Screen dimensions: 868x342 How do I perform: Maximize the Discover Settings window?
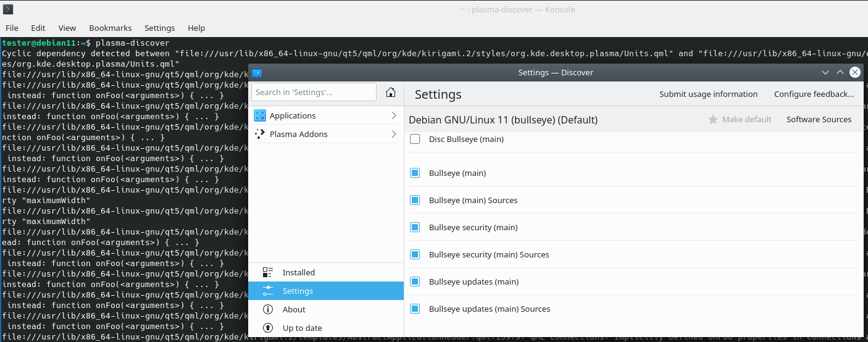[840, 72]
